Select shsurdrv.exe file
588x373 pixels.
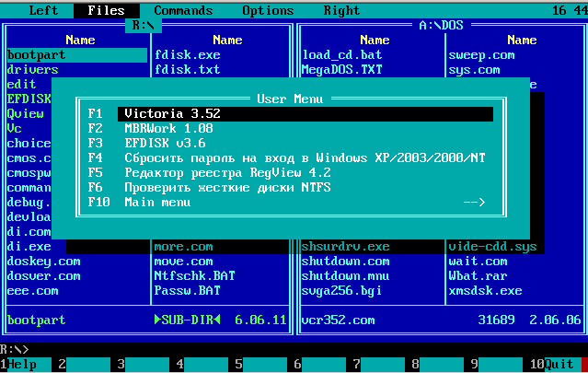pos(345,247)
